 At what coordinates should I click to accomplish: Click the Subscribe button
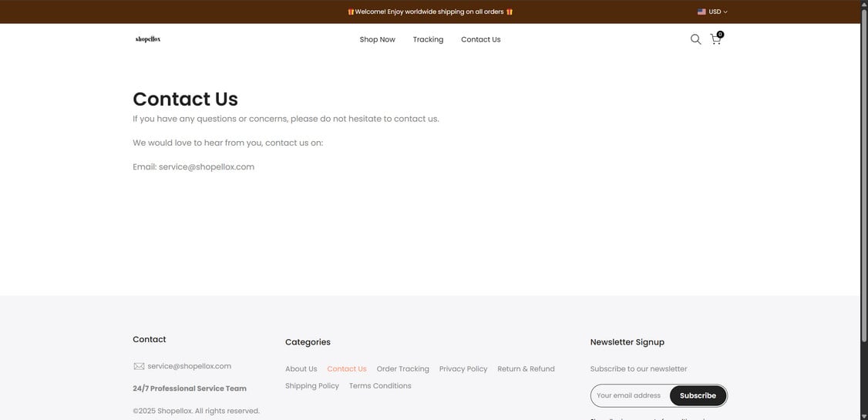click(x=698, y=395)
